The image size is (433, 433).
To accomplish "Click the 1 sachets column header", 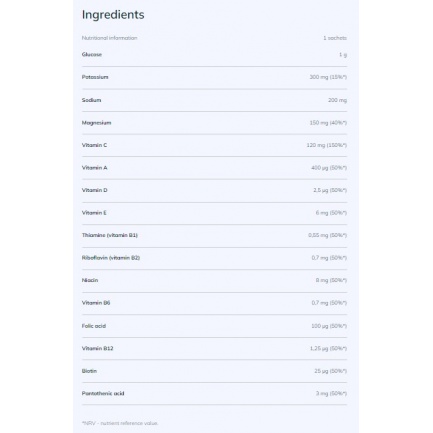I will click(335, 38).
